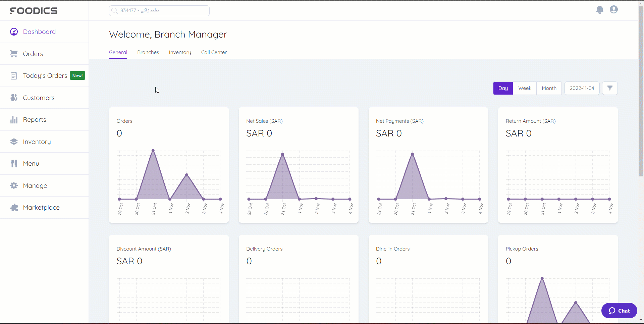Click the 31 Oct peak in Orders chart
The height and width of the screenshot is (324, 644).
point(153,151)
